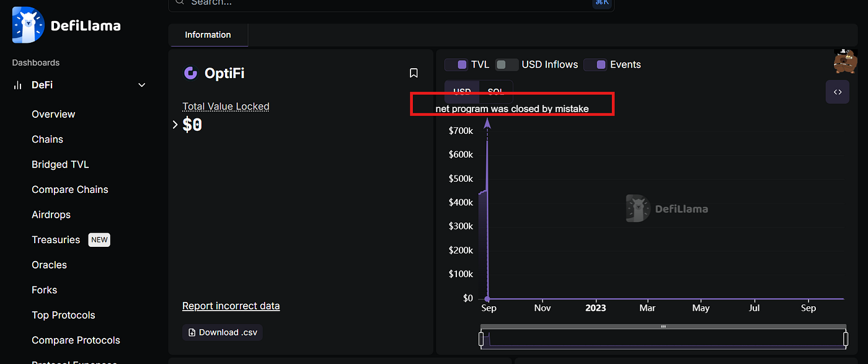Screen dimensions: 868x364
Task: Open the embed chart code icon
Action: [x=838, y=92]
